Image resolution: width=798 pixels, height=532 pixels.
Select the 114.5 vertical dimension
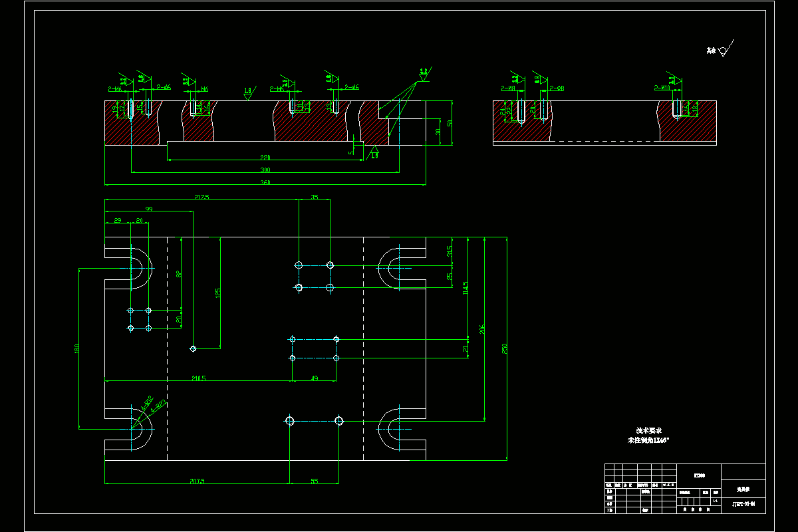pyautogui.click(x=466, y=289)
